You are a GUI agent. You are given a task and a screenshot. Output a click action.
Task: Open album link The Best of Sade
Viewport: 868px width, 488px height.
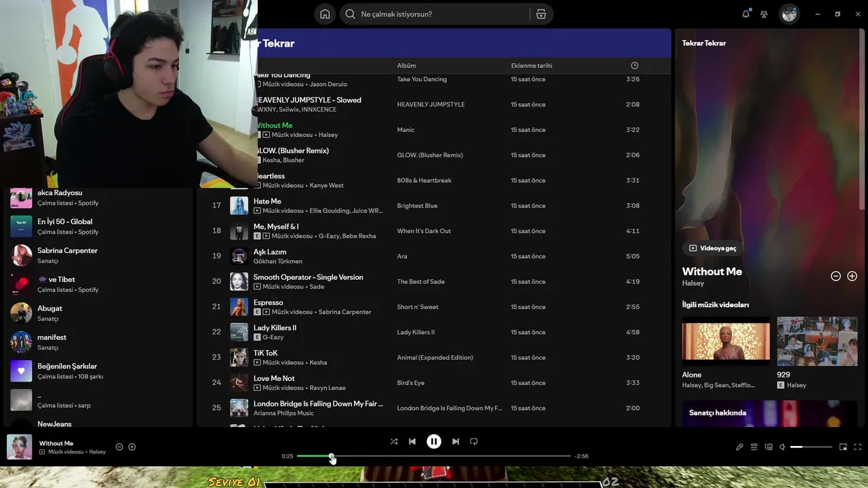(421, 282)
